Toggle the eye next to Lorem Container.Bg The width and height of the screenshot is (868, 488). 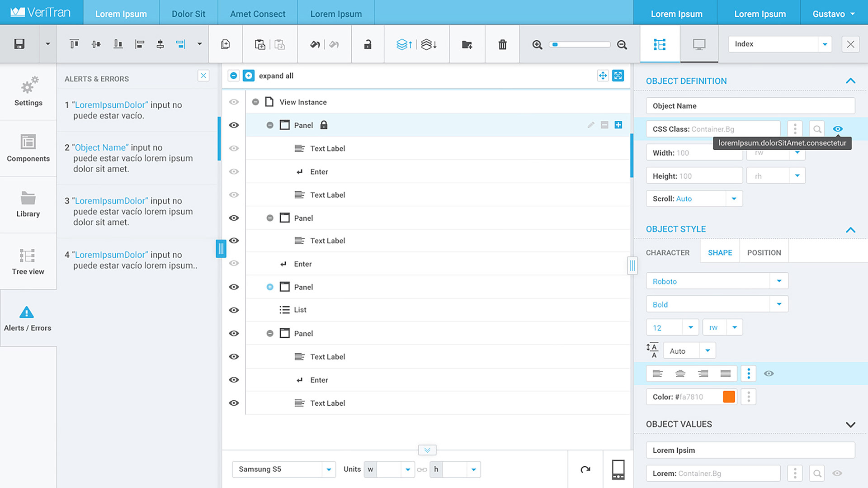(x=837, y=473)
